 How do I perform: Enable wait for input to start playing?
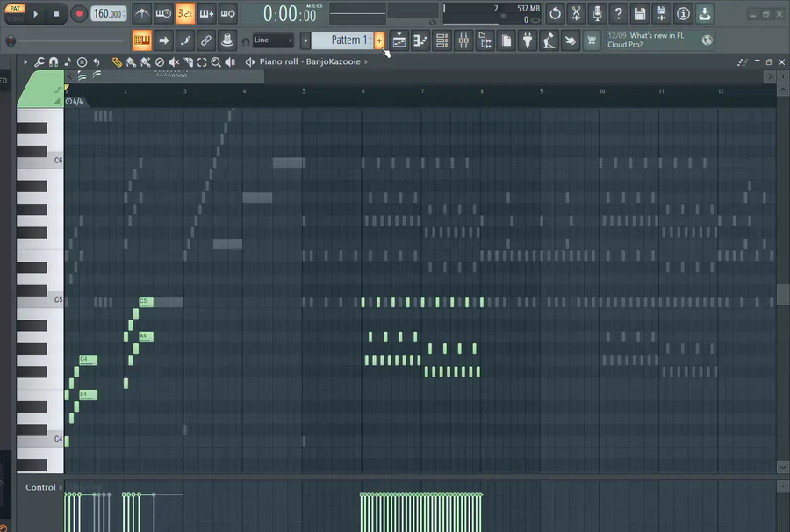point(163,13)
